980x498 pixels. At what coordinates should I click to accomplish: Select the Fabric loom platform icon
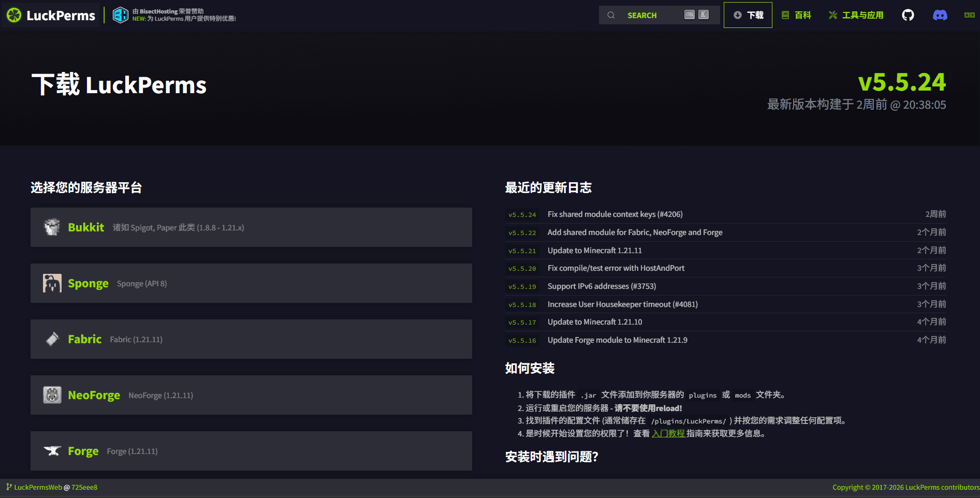pos(52,339)
